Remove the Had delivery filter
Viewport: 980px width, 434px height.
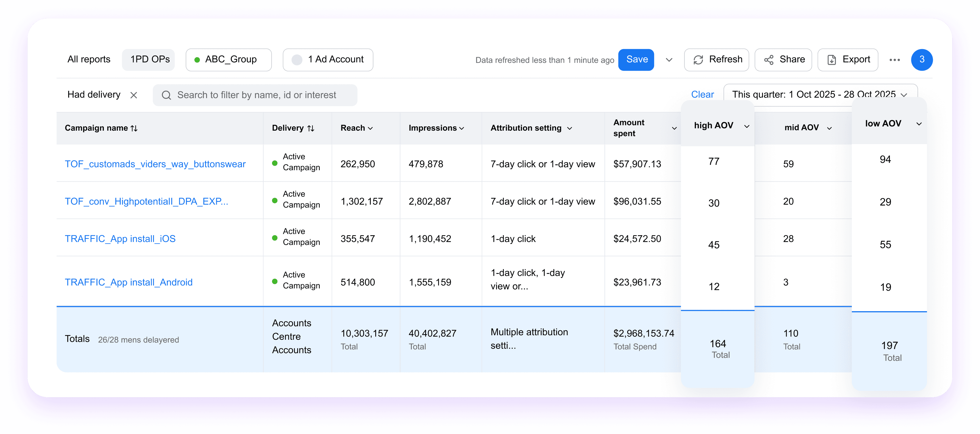(134, 95)
